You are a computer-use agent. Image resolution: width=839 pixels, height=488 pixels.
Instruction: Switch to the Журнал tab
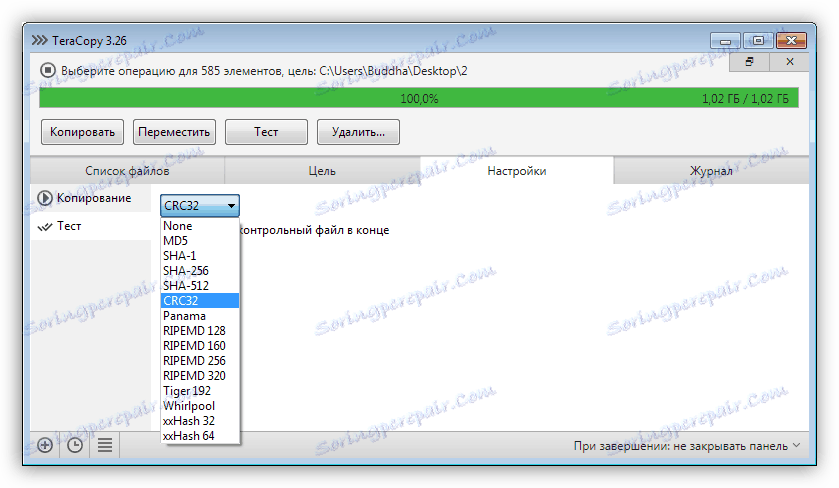711,171
